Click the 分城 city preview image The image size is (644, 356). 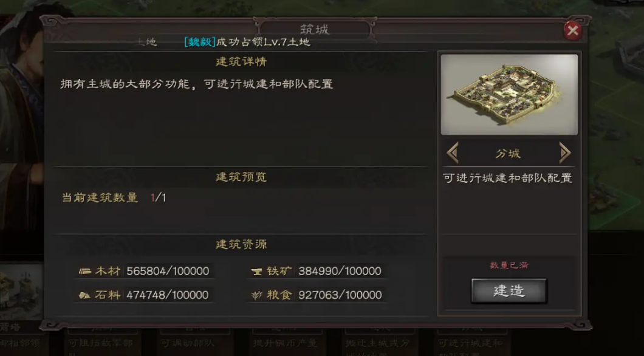pyautogui.click(x=509, y=94)
